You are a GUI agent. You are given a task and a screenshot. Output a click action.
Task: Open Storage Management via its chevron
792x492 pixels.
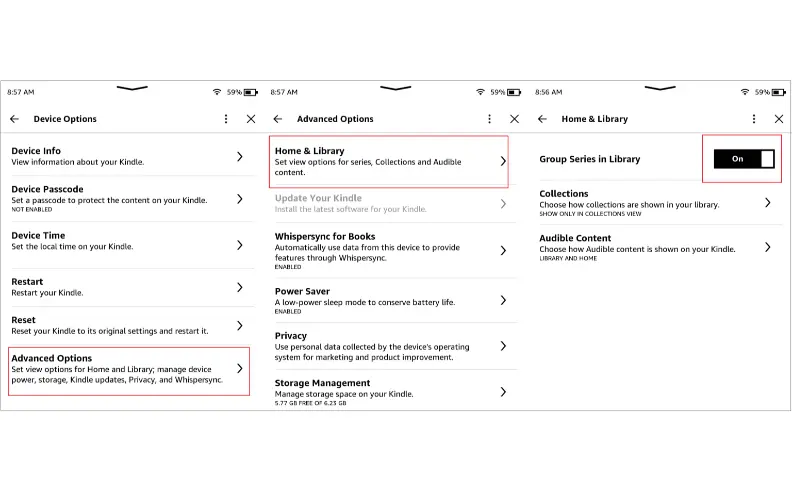[503, 392]
